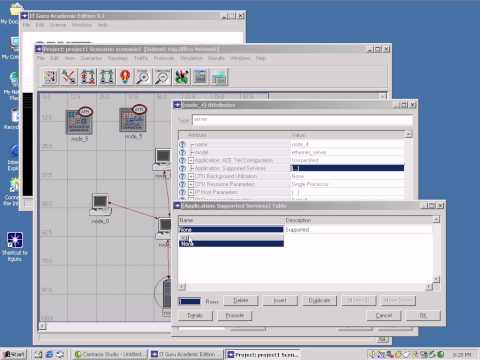The image size is (480, 360).
Task: Click the Rows count input field
Action: [x=190, y=301]
